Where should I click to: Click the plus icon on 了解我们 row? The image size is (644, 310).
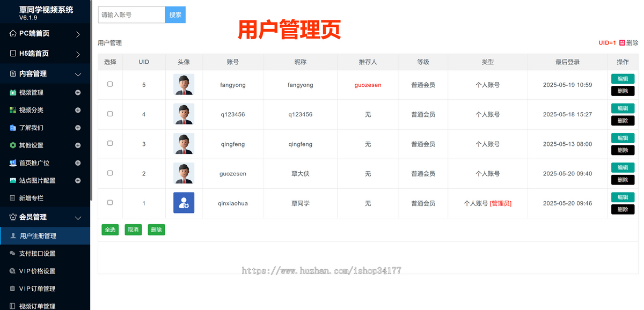(78, 128)
